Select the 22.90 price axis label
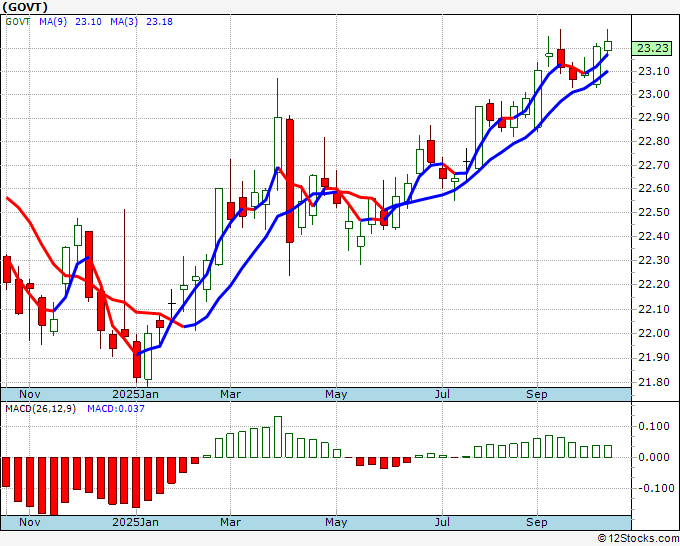Image resolution: width=680 pixels, height=546 pixels. click(x=654, y=118)
